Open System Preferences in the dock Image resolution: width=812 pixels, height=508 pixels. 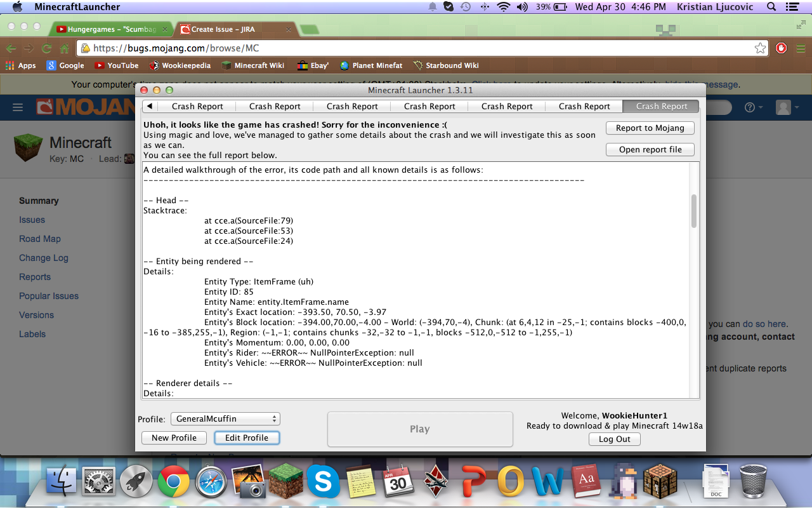[98, 481]
